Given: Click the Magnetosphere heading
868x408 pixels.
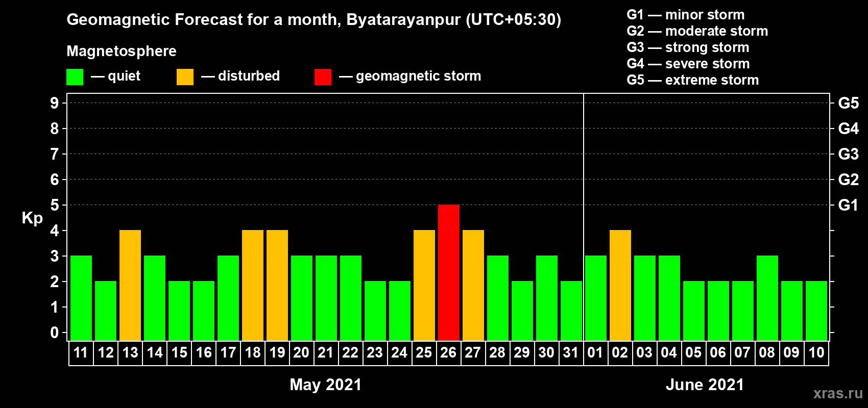Looking at the screenshot, I should click(122, 51).
